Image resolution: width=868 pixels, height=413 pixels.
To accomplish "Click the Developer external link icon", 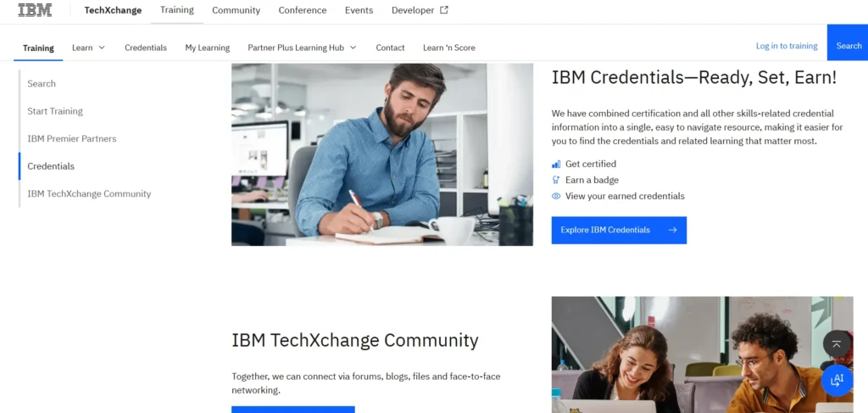I will (444, 10).
